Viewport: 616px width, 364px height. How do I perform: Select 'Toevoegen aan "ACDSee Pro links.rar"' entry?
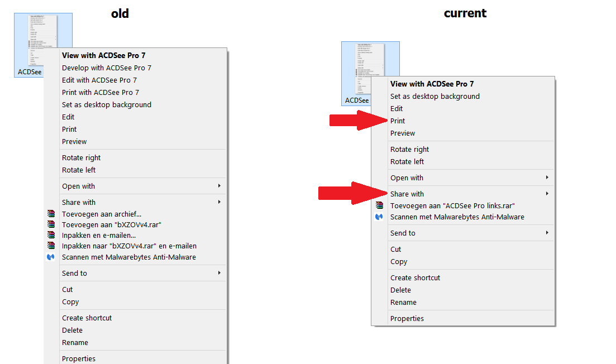click(x=452, y=206)
